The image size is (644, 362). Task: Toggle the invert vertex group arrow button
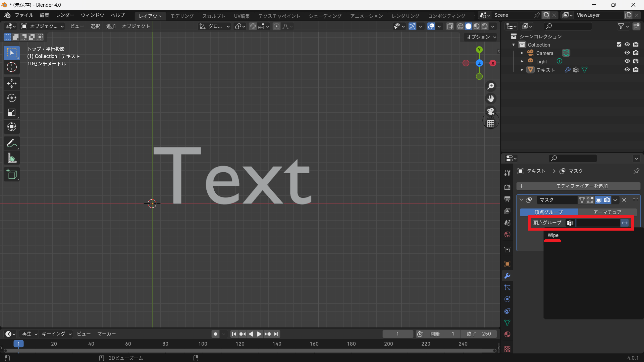(625, 223)
